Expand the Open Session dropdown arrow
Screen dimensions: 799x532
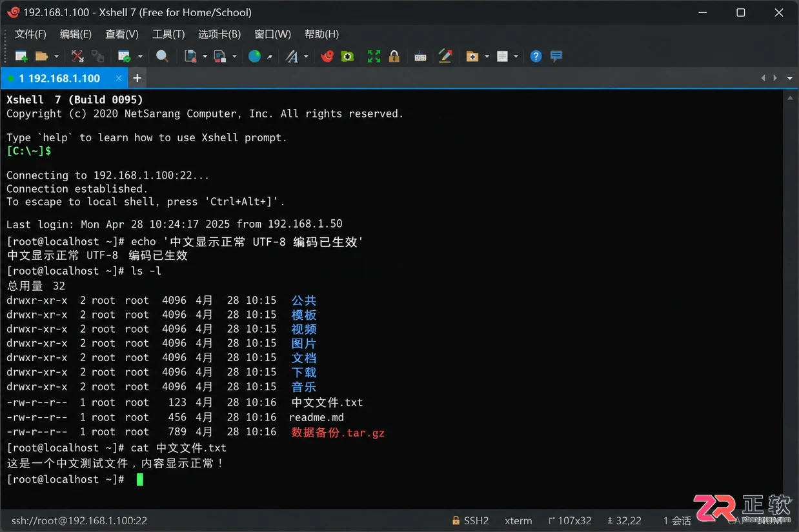[56, 57]
